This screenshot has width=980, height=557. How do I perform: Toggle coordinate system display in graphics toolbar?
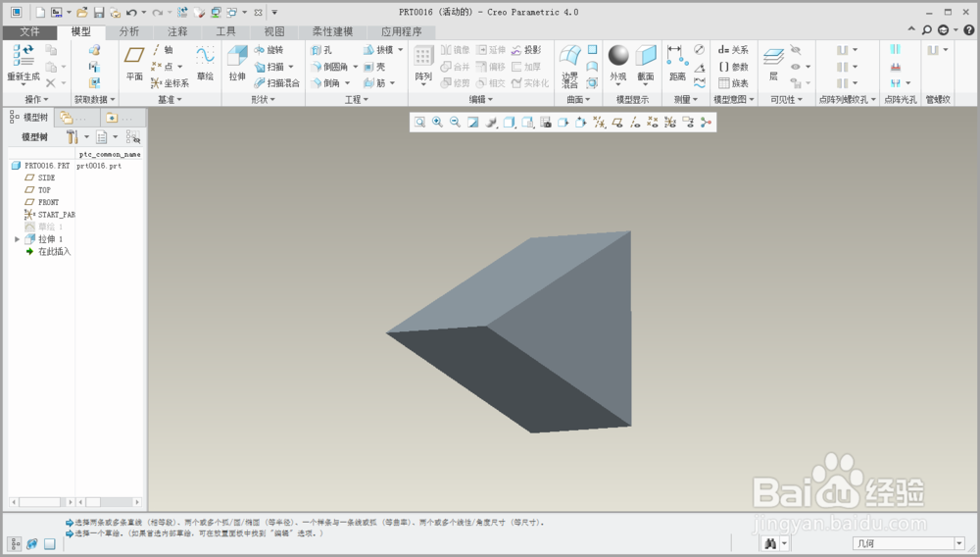pyautogui.click(x=670, y=122)
